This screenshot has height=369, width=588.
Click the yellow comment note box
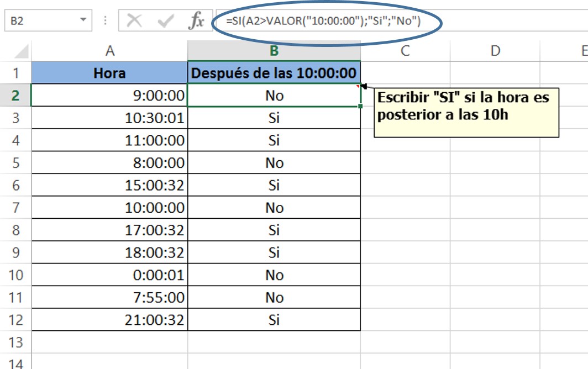pyautogui.click(x=466, y=112)
